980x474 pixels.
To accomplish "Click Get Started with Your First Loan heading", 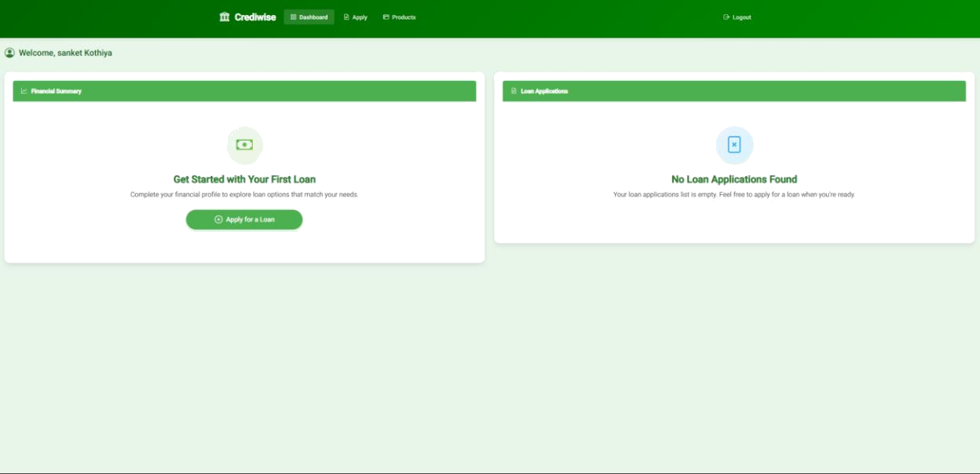I will 244,179.
